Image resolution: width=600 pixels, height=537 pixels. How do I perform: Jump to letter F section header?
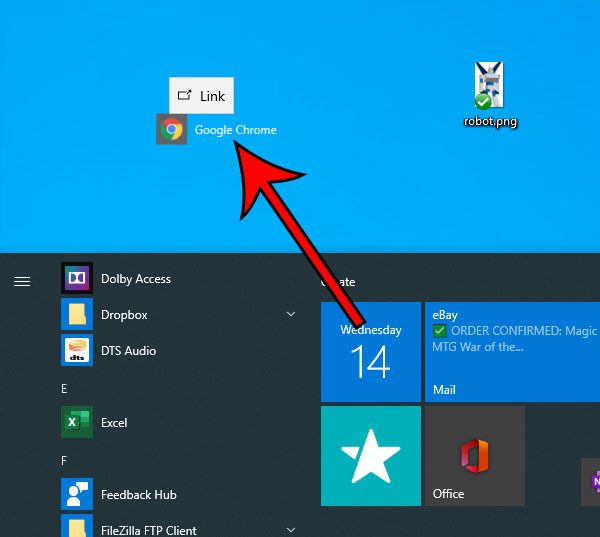click(64, 460)
